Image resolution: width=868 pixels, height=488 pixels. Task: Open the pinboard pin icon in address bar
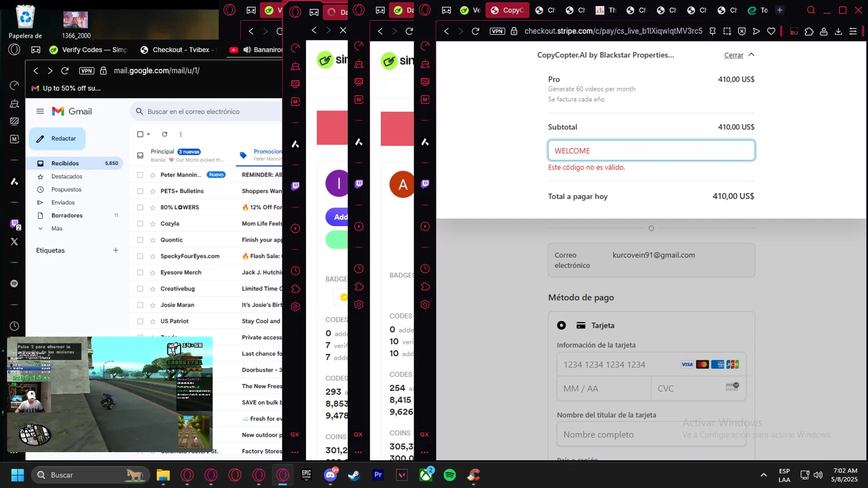(712, 31)
